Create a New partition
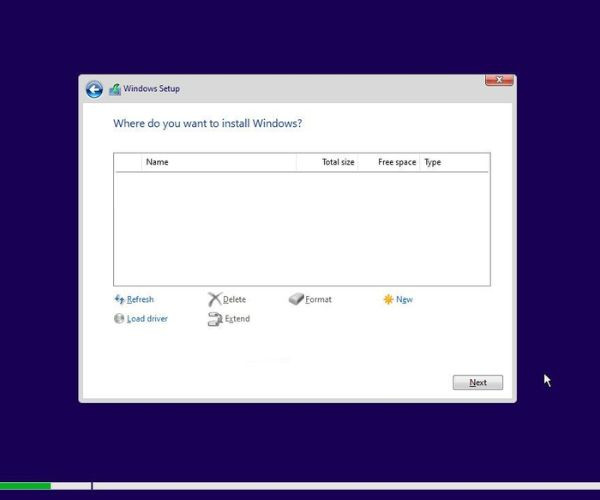Viewport: 600px width, 500px height. (404, 299)
